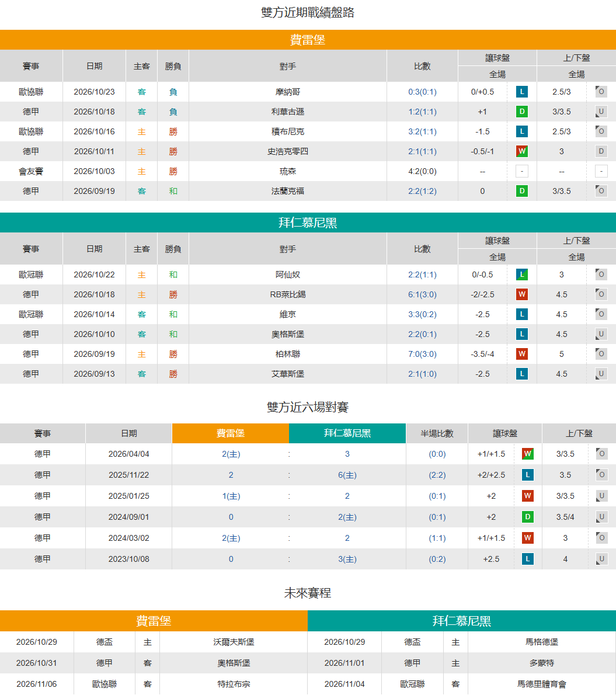Open the 6:1(3:0) score link against RB萊比錫
This screenshot has height=695, width=616.
point(422,294)
